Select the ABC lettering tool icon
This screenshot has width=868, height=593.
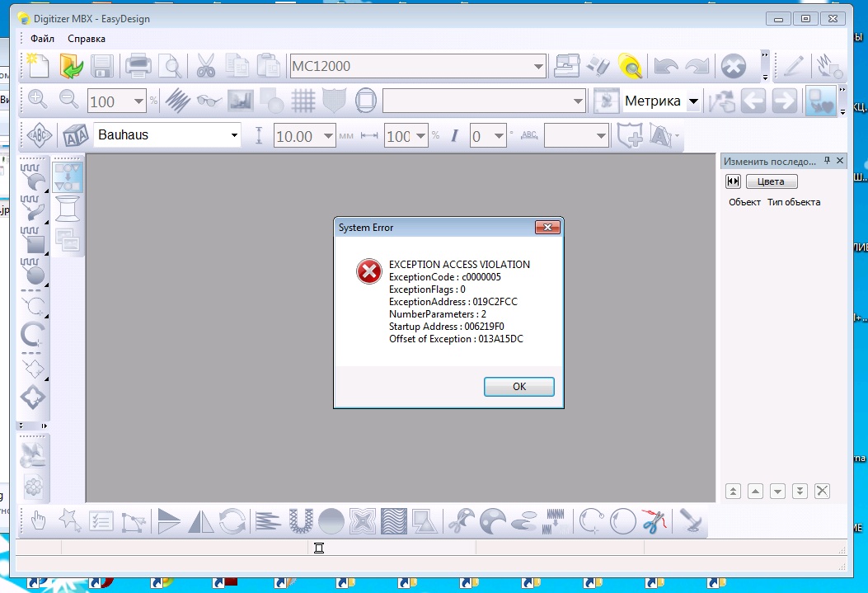pyautogui.click(x=39, y=135)
